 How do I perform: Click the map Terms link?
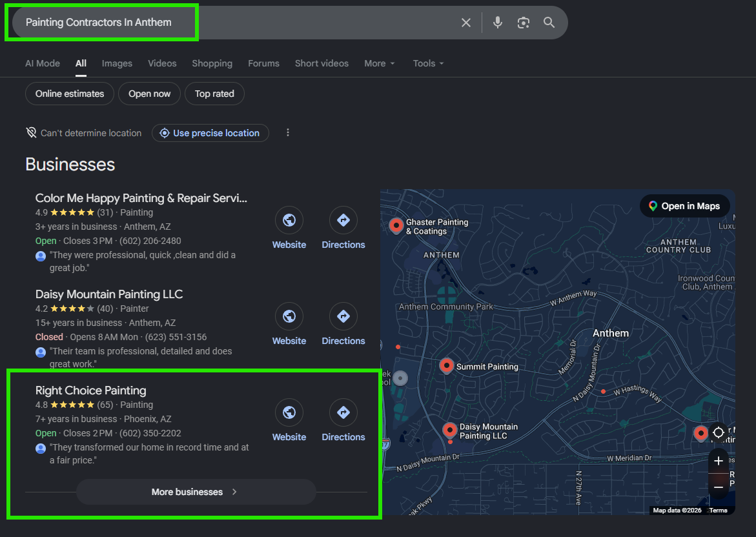coord(719,511)
